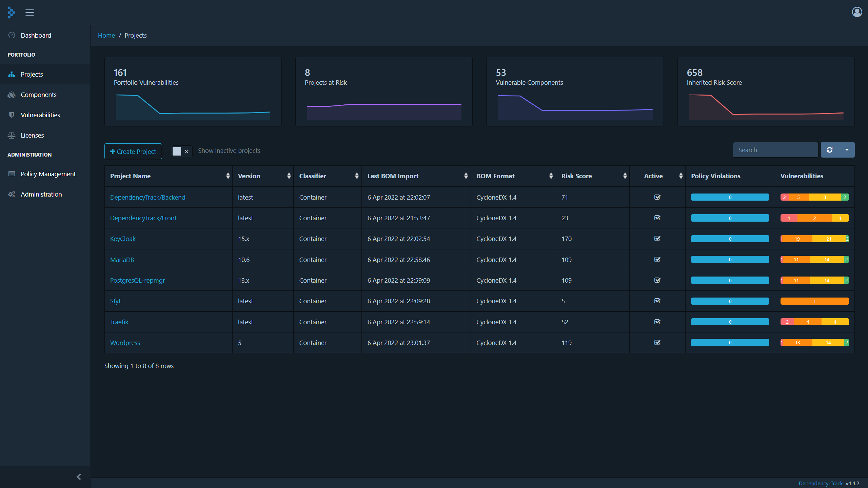The width and height of the screenshot is (868, 488).
Task: Click the refresh table icon button
Action: click(830, 150)
